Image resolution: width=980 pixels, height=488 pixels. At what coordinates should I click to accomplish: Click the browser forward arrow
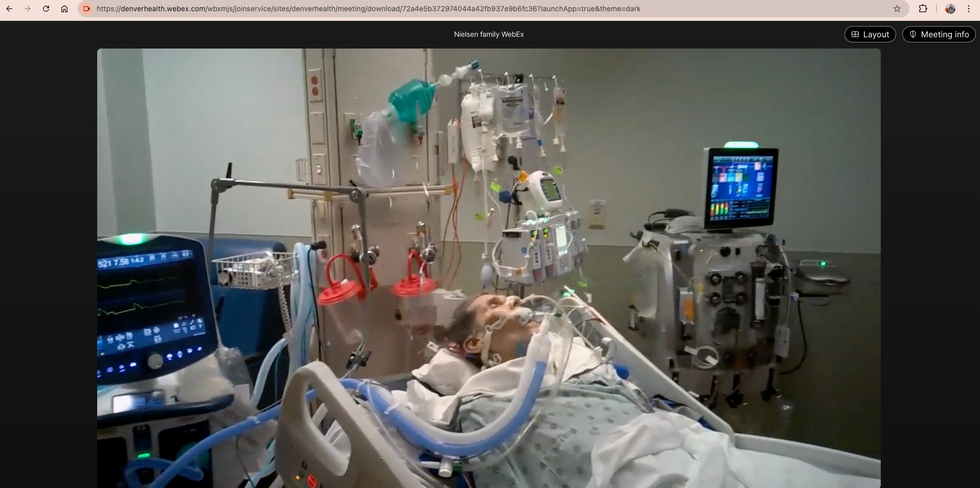tap(28, 9)
